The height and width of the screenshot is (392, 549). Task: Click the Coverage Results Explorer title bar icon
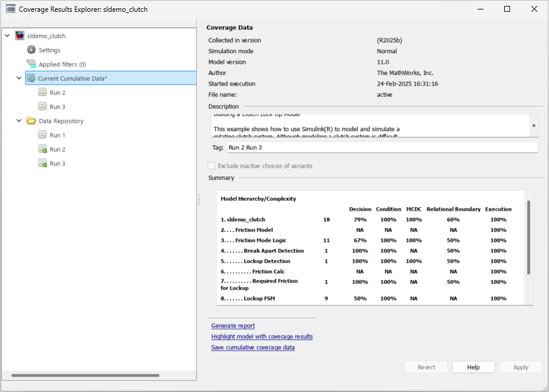9,9
